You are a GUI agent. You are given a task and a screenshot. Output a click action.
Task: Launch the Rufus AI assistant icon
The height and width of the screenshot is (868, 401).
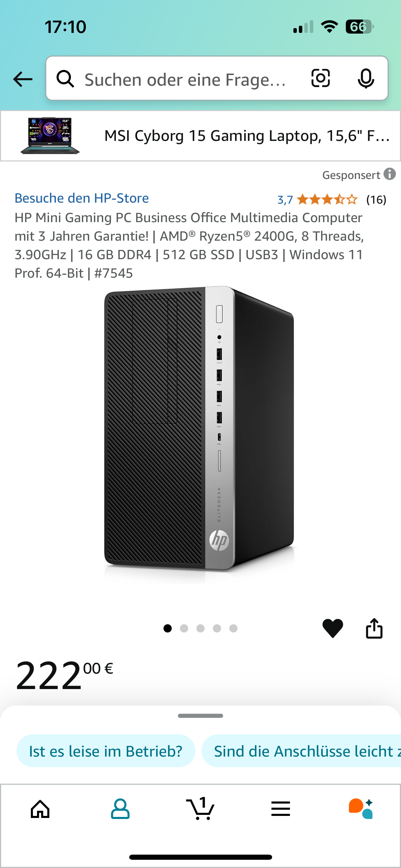(361, 809)
